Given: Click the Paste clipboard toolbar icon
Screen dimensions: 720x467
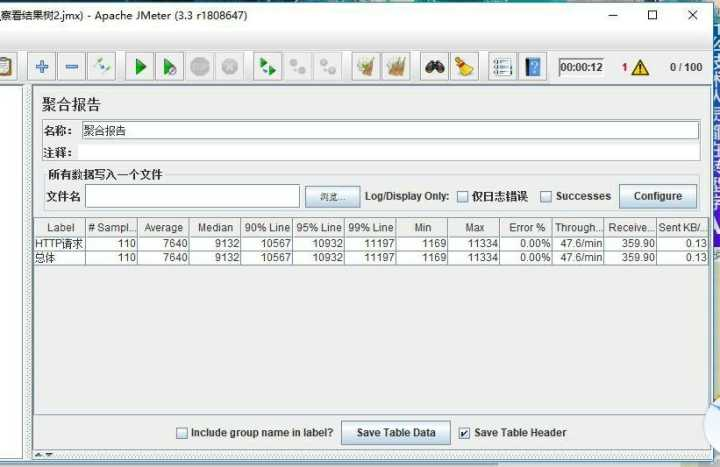Looking at the screenshot, I should [6, 67].
